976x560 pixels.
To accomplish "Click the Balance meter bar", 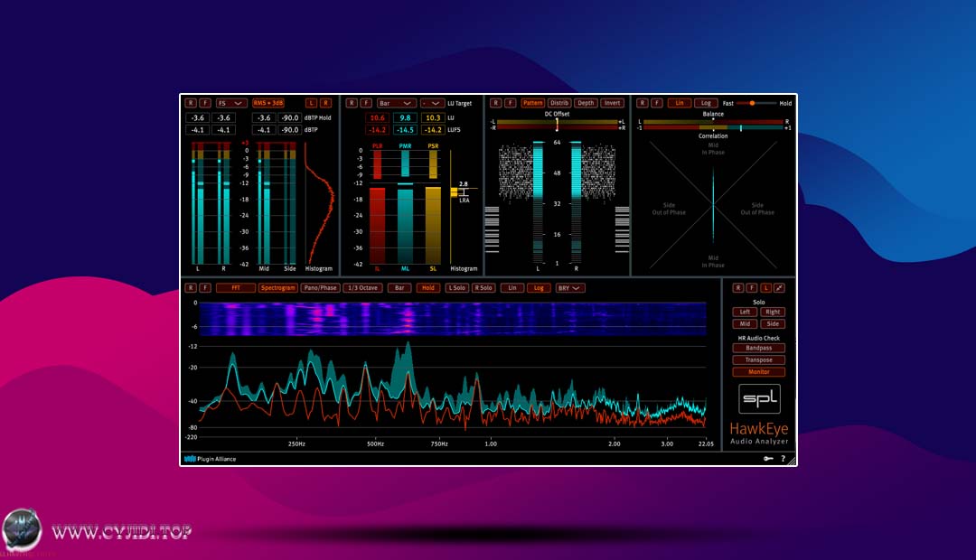I will 713,121.
